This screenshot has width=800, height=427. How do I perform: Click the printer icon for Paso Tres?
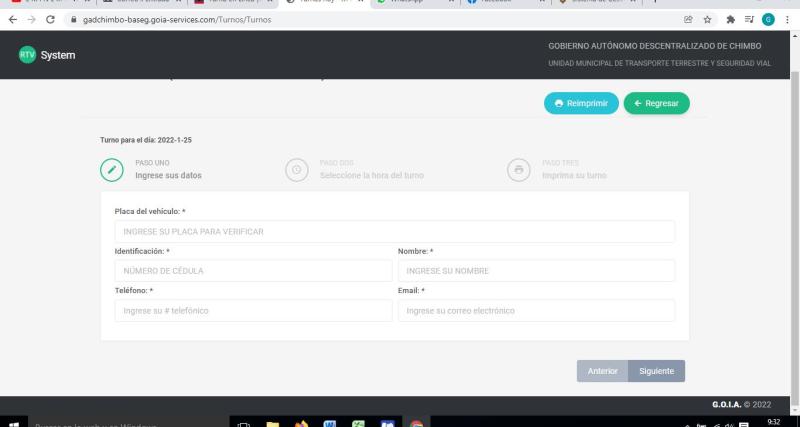pyautogui.click(x=518, y=169)
